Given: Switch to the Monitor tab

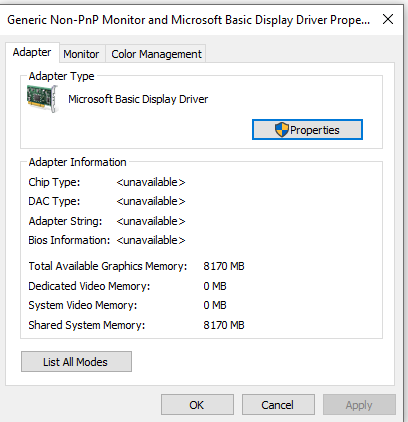Looking at the screenshot, I should 81,54.
